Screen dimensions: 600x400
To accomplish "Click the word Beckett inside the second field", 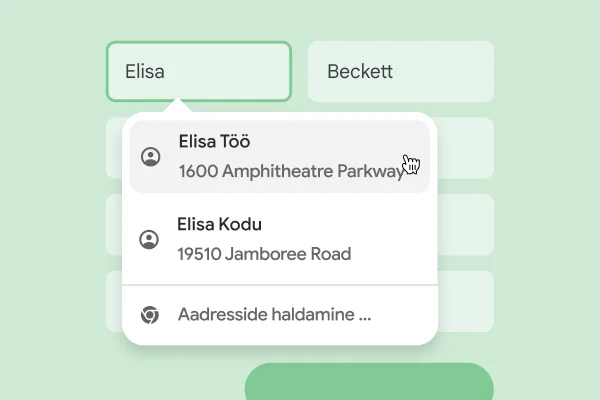I will (360, 72).
